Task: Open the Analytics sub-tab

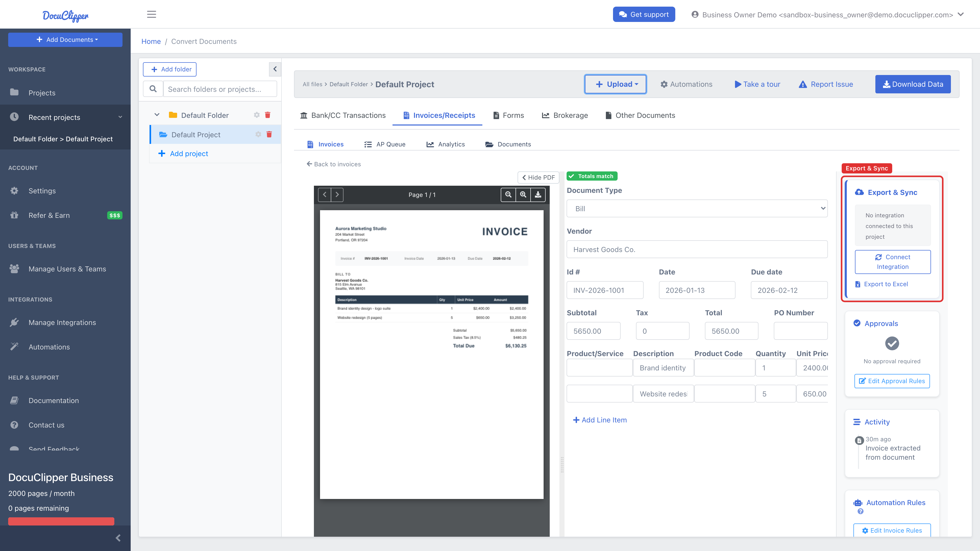Action: tap(446, 144)
